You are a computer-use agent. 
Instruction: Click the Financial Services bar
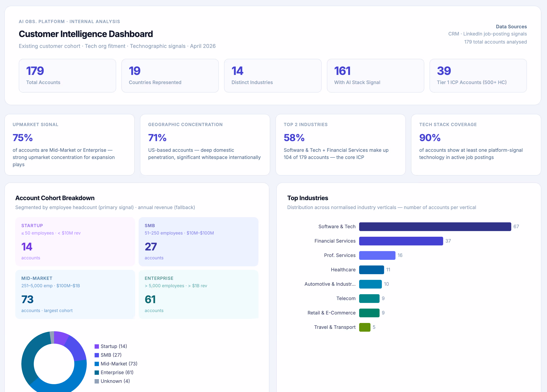coord(401,241)
